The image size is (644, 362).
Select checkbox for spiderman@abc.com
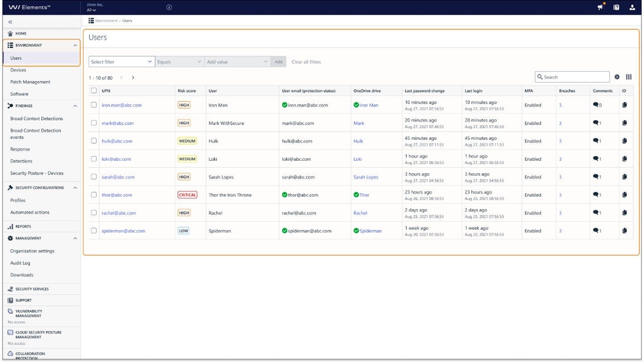[x=94, y=231]
